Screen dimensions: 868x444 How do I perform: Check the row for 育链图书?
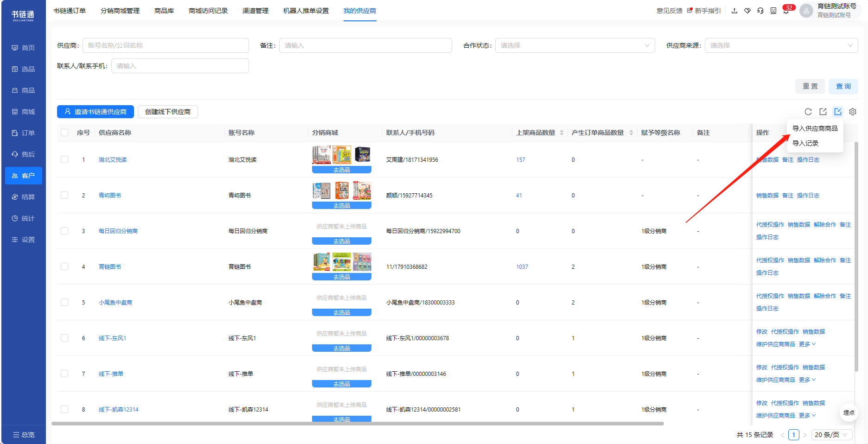coord(64,266)
